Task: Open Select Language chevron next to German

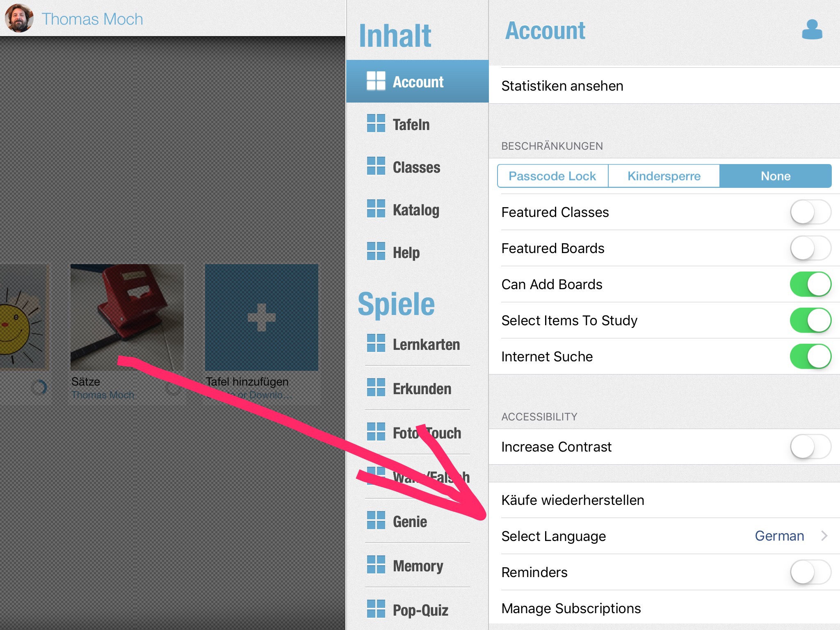Action: pyautogui.click(x=824, y=536)
